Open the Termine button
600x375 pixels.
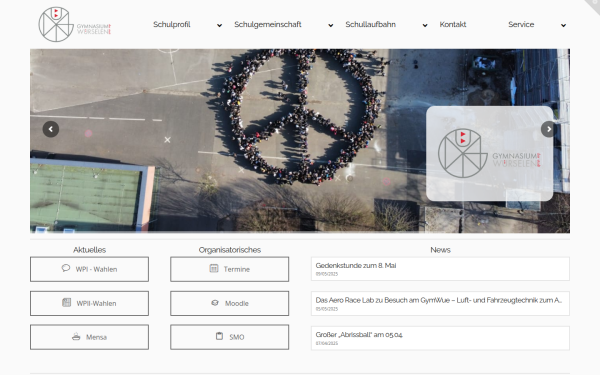230,269
